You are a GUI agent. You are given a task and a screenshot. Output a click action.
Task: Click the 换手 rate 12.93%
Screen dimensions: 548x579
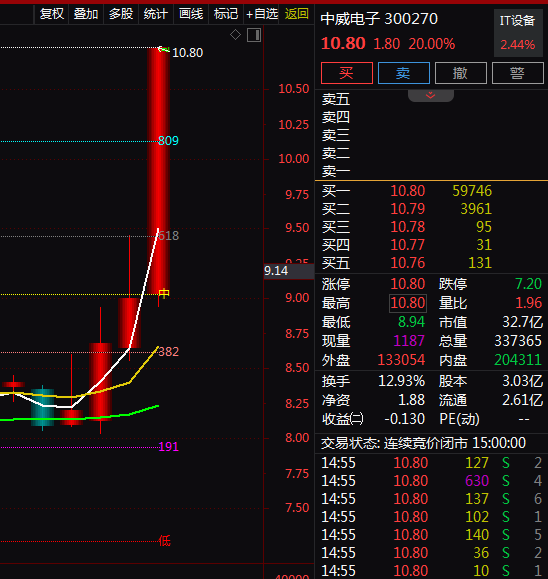tap(401, 381)
